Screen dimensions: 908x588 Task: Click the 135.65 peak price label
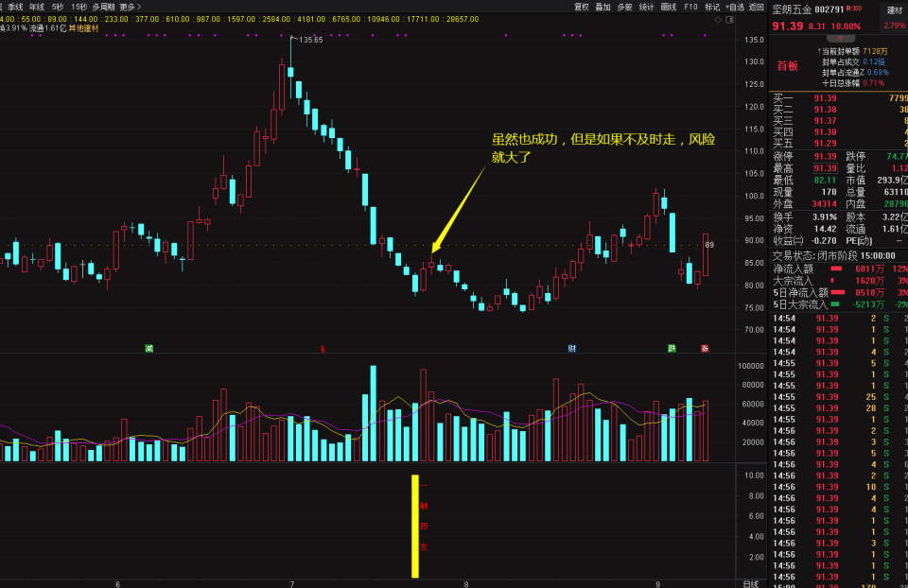click(310, 40)
